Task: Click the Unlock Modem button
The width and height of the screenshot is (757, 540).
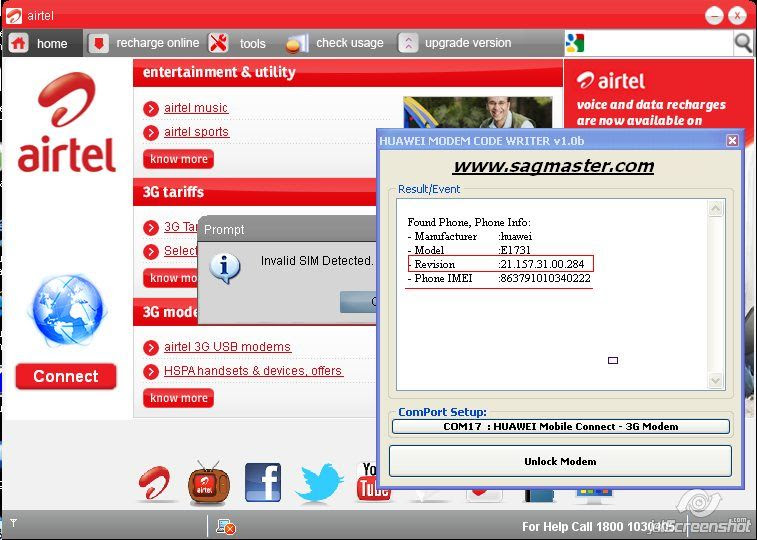Action: [x=560, y=461]
